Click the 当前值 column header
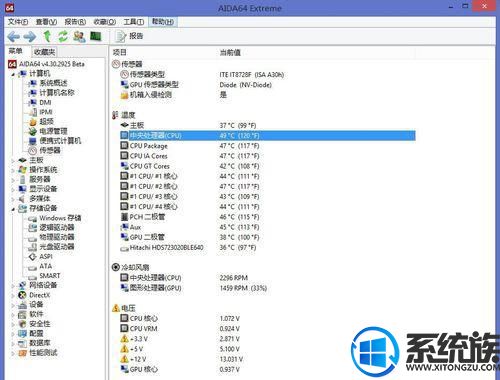500x380 pixels. (x=230, y=52)
